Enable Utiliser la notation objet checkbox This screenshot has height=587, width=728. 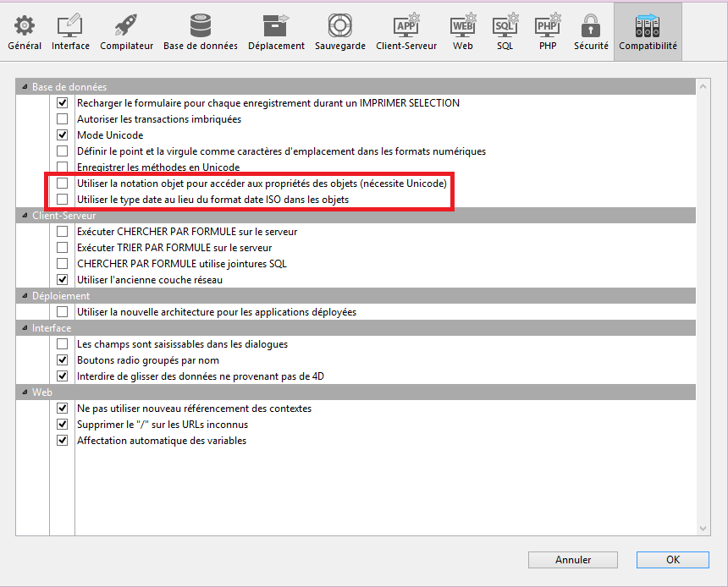point(62,184)
